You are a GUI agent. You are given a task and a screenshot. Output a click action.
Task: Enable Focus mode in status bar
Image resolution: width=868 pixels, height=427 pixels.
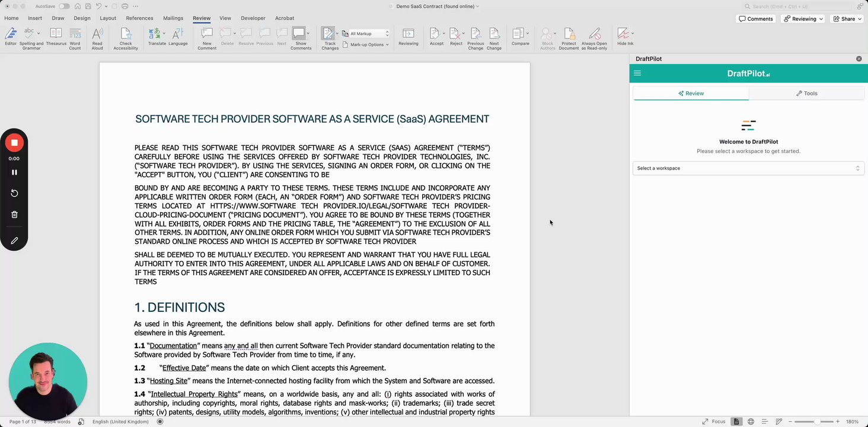714,422
